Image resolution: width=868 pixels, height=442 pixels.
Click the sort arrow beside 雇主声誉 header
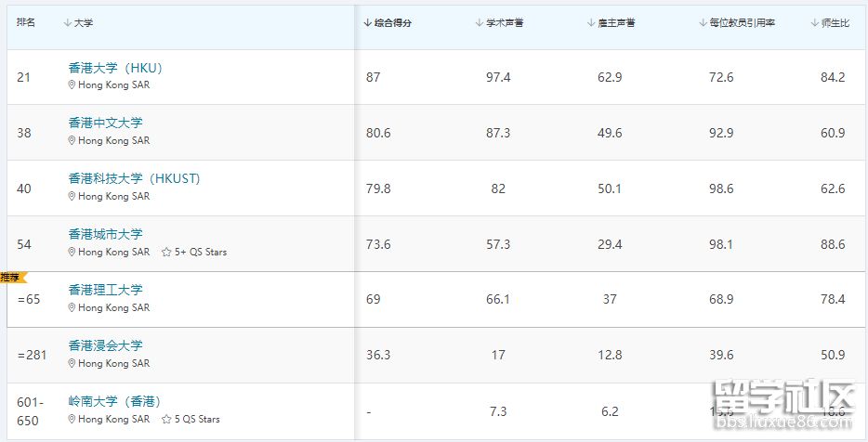(x=591, y=23)
